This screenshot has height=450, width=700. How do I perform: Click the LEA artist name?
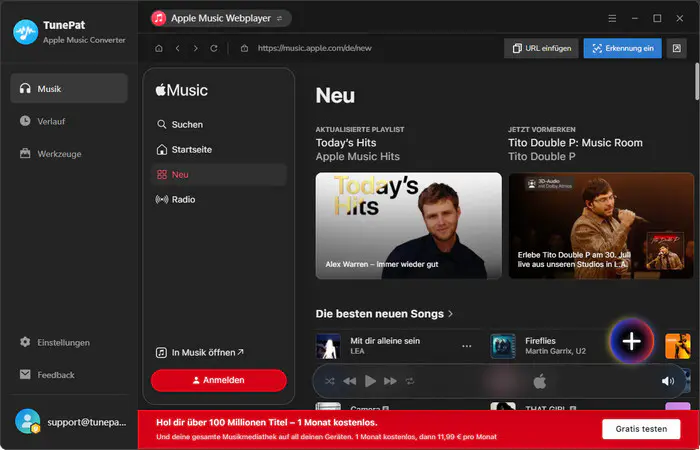(357, 351)
